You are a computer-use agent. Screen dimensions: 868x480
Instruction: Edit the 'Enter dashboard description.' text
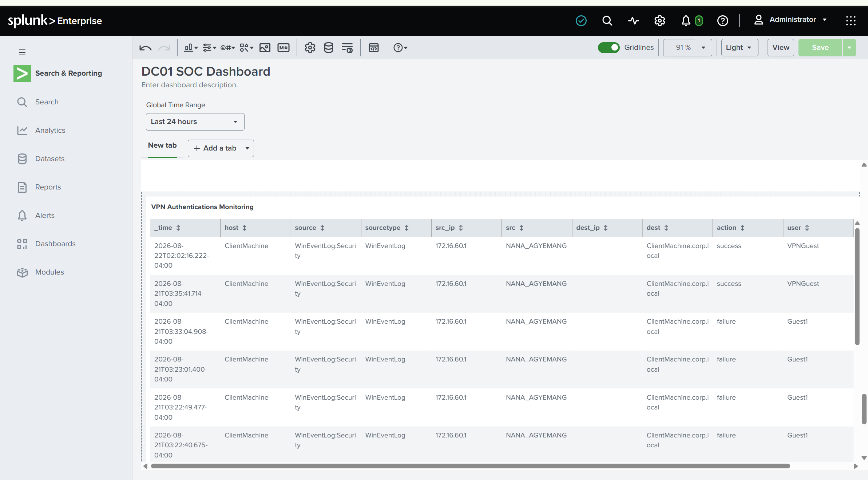coord(190,85)
